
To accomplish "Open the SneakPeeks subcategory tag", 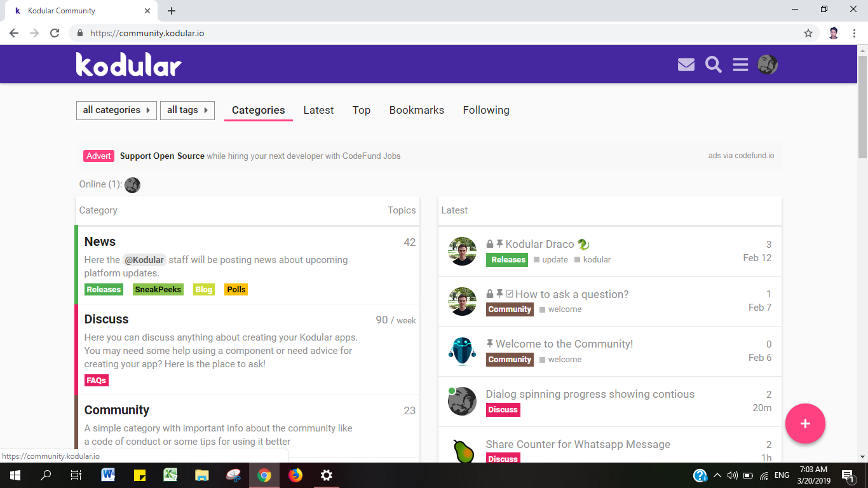I will [158, 289].
